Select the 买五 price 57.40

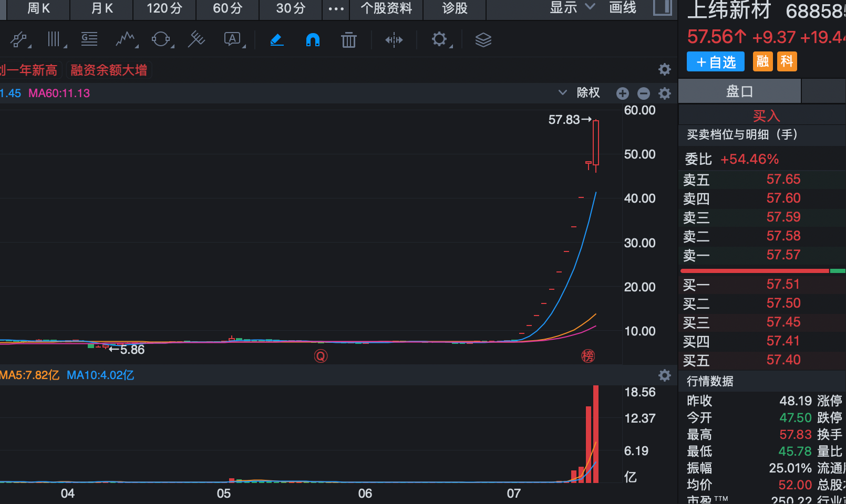click(x=783, y=360)
